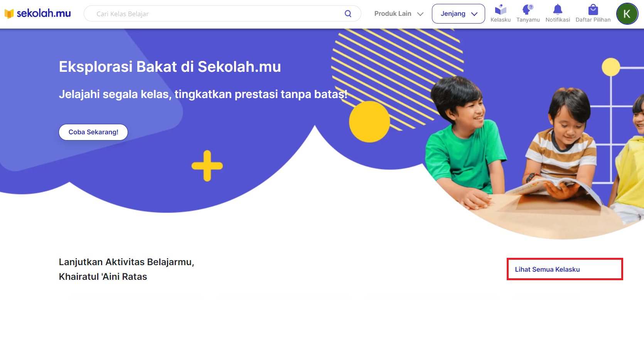
Task: Click the Coba Sekarang! button
Action: (x=93, y=132)
